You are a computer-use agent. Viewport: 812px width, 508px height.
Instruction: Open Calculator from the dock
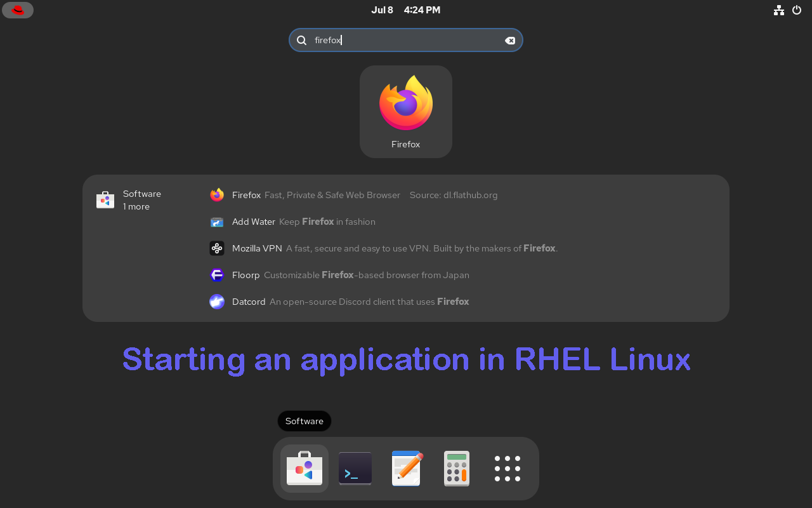pyautogui.click(x=457, y=469)
